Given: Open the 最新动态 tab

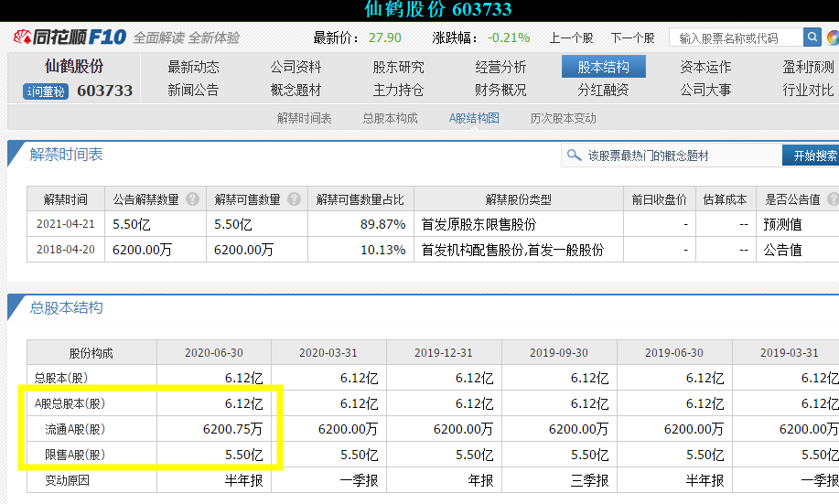Looking at the screenshot, I should pos(193,67).
